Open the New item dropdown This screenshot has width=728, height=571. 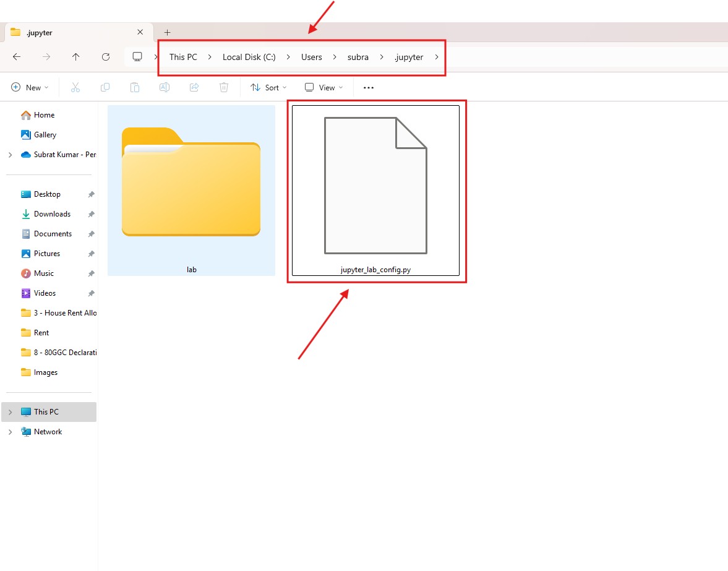[x=30, y=88]
